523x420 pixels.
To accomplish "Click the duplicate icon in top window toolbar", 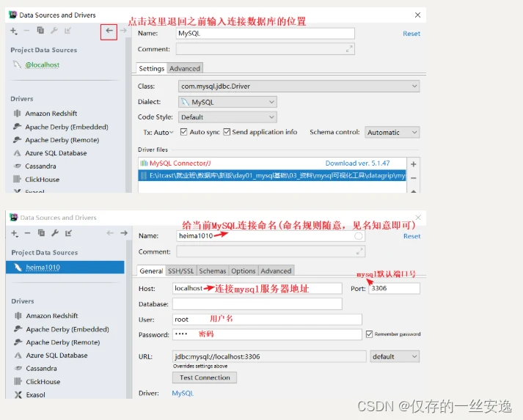I will tap(40, 30).
